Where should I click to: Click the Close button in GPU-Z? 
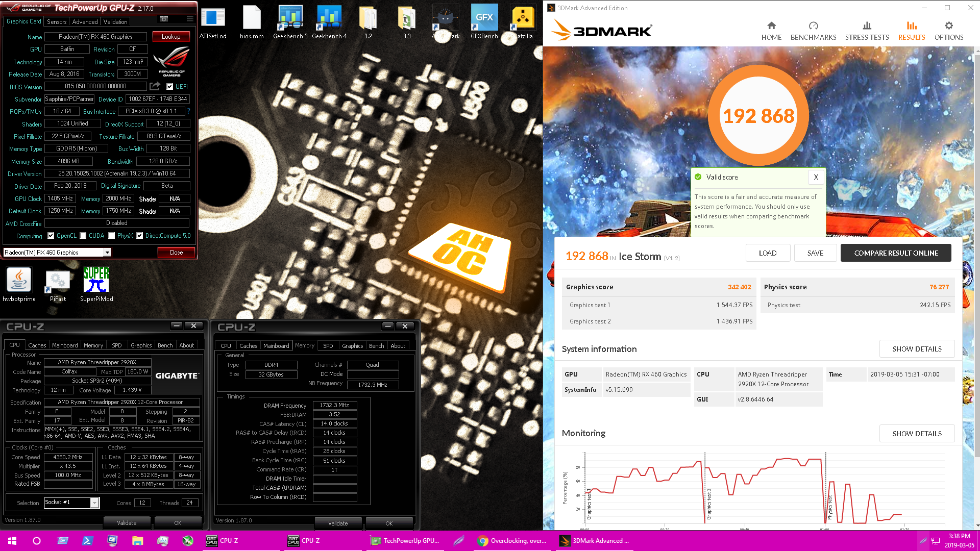(176, 253)
